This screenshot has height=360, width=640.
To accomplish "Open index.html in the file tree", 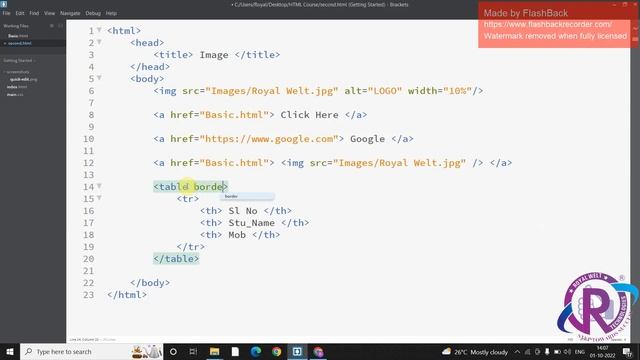I will point(17,87).
